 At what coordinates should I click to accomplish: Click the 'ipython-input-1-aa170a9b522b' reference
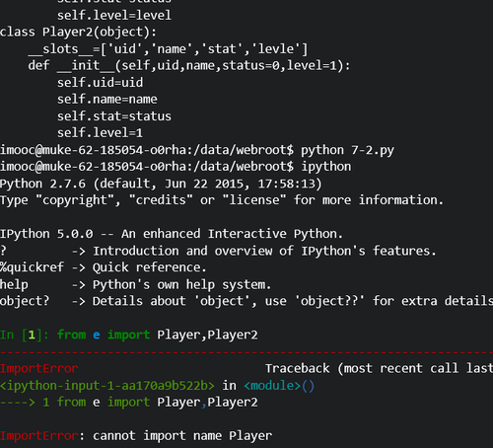[x=107, y=385]
